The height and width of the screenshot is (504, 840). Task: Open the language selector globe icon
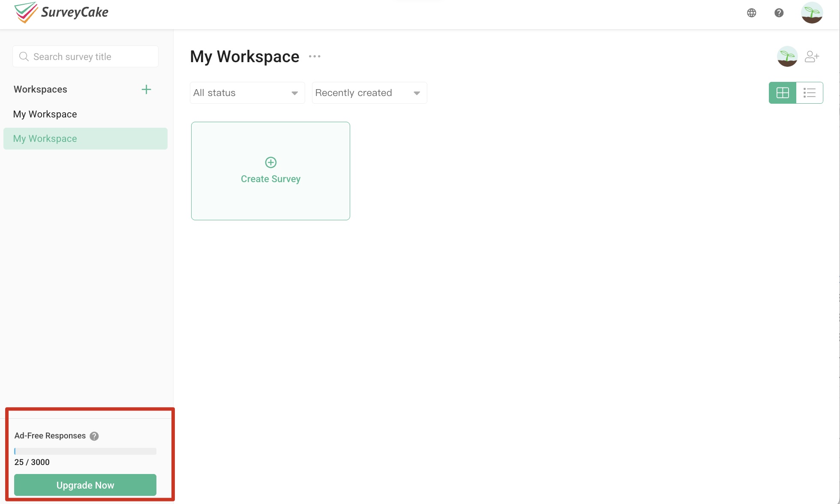tap(752, 13)
